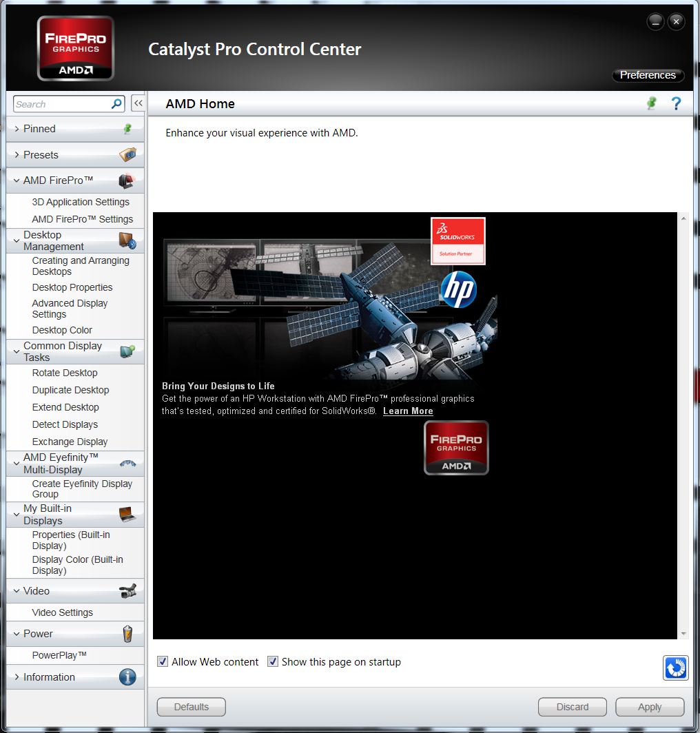700x733 pixels.
Task: Click the FirePro Graphics logo in header
Action: click(76, 49)
